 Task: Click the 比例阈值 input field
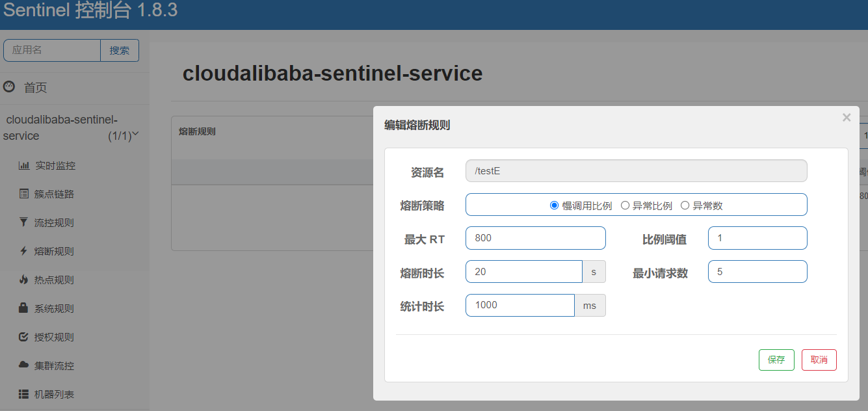(x=757, y=238)
